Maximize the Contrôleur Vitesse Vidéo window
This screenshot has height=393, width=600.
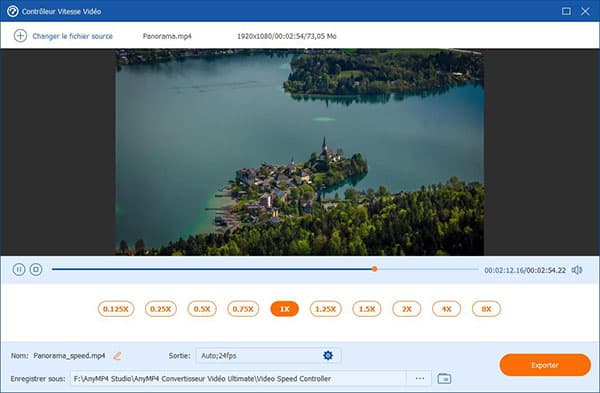pos(566,11)
